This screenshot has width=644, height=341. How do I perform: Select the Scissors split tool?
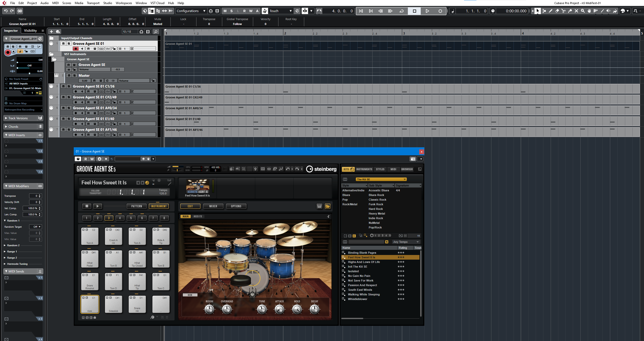[x=564, y=11]
